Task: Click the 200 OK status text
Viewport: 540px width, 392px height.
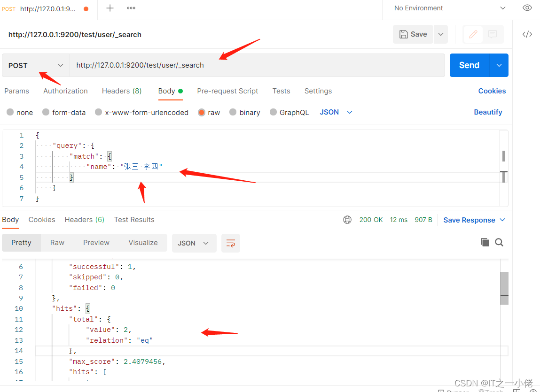Action: pyautogui.click(x=371, y=220)
